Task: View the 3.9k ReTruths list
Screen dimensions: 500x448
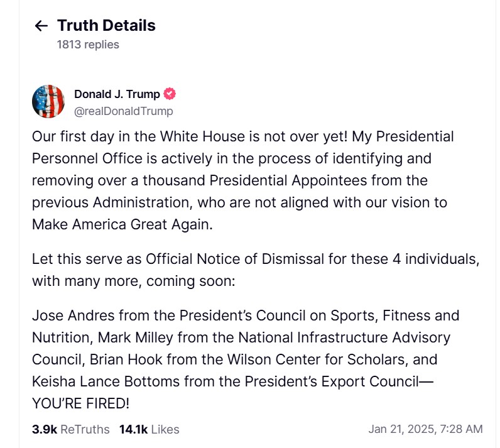Action: (70, 430)
